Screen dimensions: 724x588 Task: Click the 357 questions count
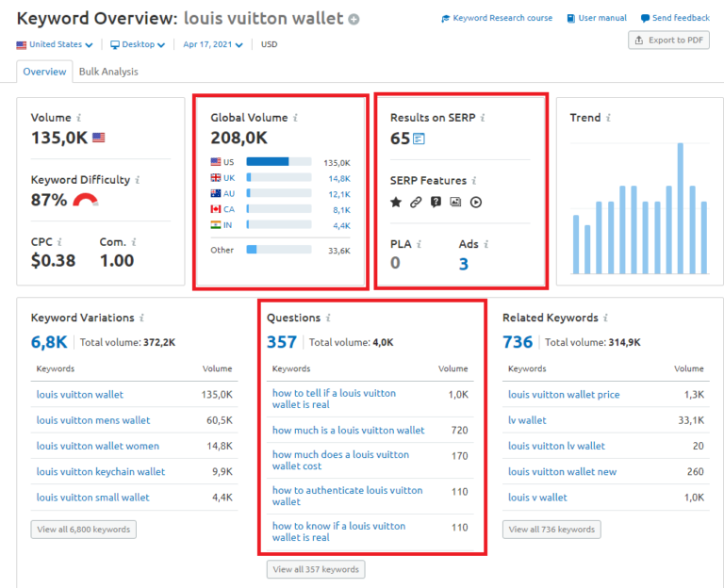point(282,342)
